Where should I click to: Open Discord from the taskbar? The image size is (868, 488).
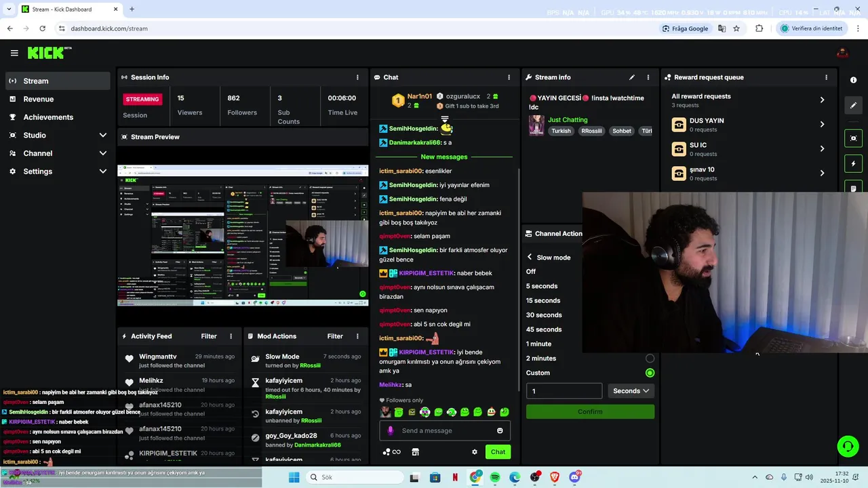(575, 477)
